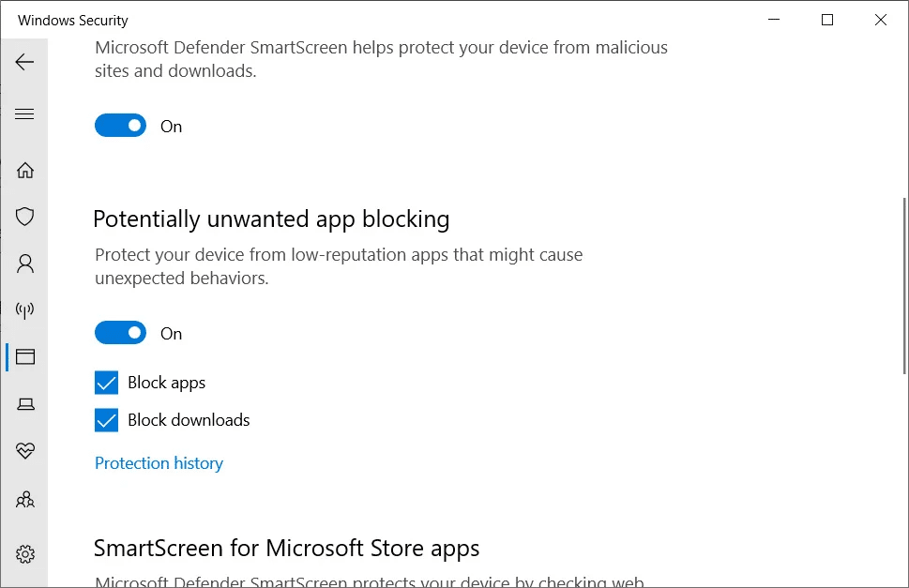The image size is (909, 588).
Task: Click the back arrow icon
Action: (24, 62)
